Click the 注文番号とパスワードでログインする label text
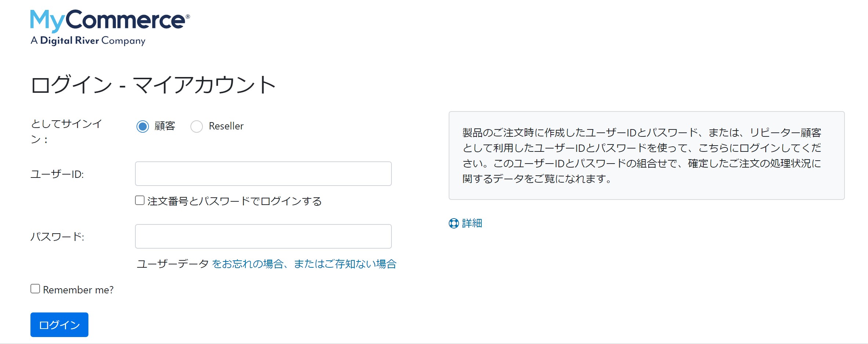Screen dimensions: 868x344 pos(235,201)
